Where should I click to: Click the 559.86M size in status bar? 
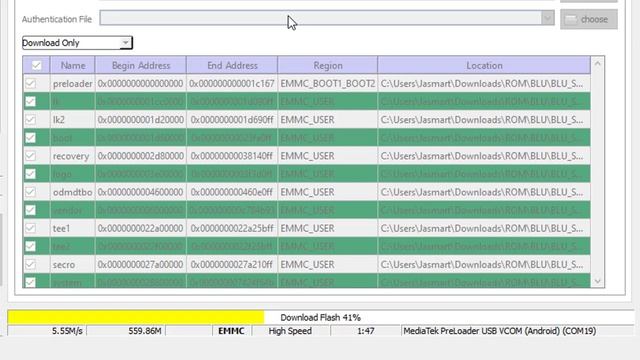point(144,331)
